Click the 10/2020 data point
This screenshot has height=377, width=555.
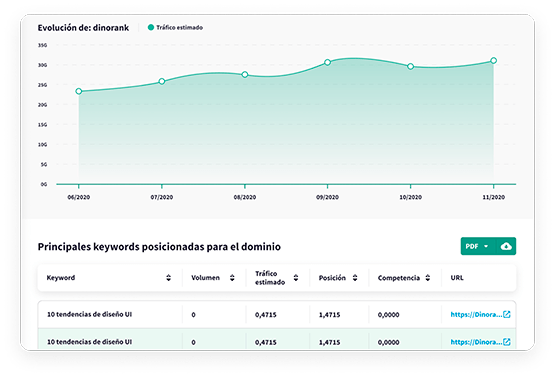click(x=411, y=67)
